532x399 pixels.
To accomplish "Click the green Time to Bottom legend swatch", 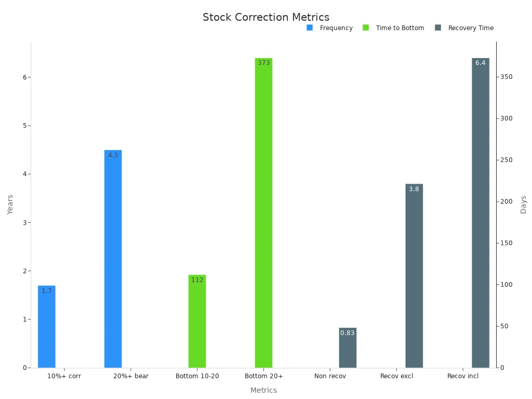I will tap(366, 28).
